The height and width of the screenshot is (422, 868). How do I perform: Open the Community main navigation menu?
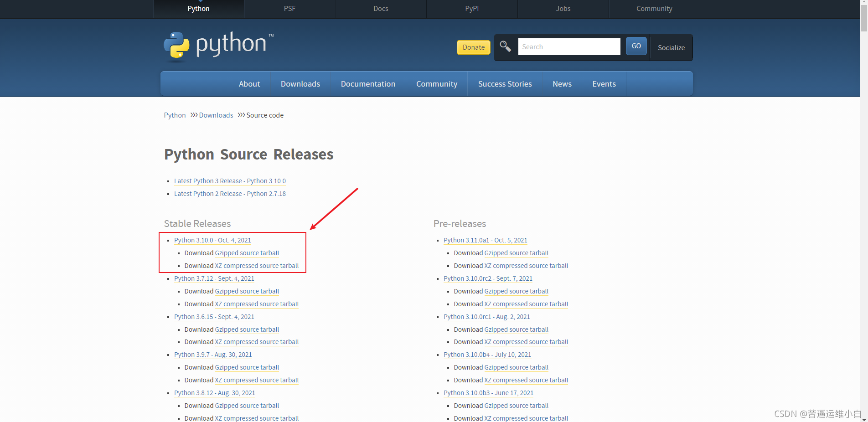437,84
